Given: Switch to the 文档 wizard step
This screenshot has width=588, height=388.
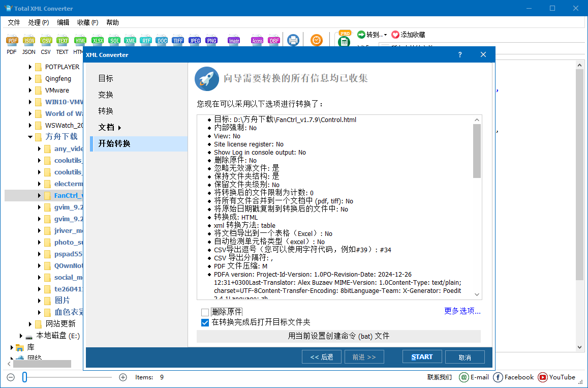Looking at the screenshot, I should (105, 127).
